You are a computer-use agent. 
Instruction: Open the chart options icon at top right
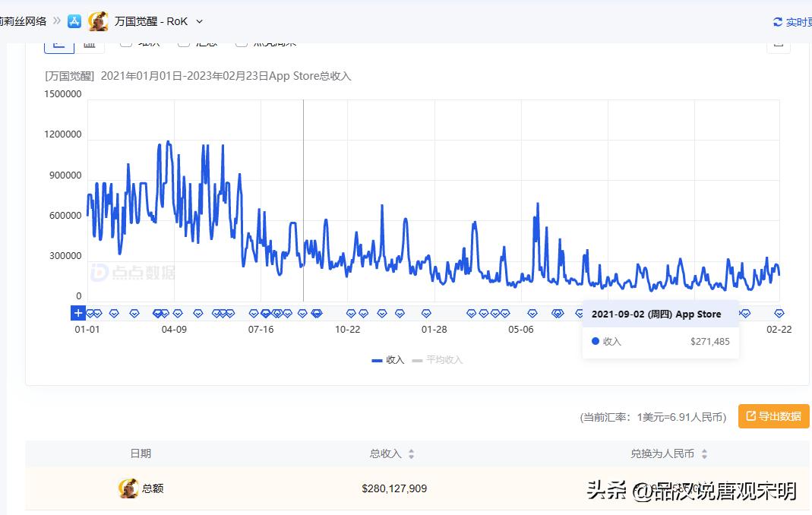point(778,43)
